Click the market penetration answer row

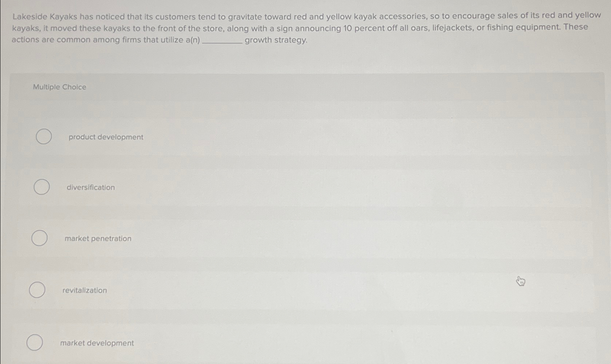pyautogui.click(x=254, y=238)
